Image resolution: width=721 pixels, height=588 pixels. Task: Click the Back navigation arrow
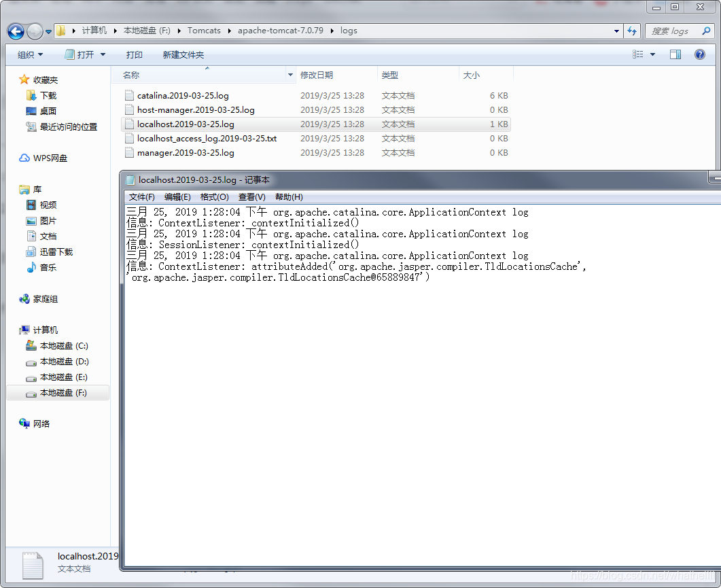(x=16, y=31)
